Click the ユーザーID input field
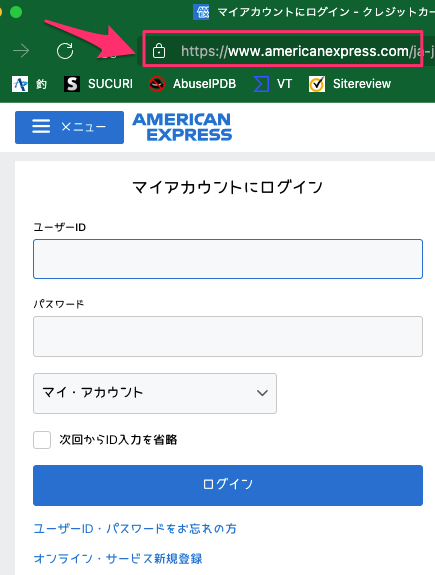 (x=228, y=259)
